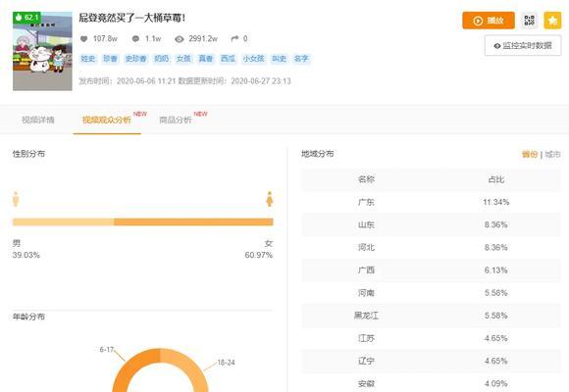Click the 年龄分布 section heading

pos(28,317)
